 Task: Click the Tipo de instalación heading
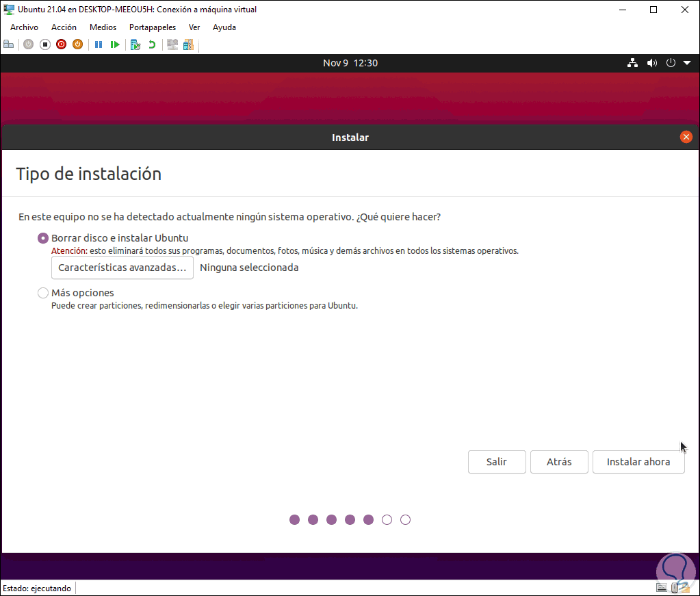coord(88,174)
